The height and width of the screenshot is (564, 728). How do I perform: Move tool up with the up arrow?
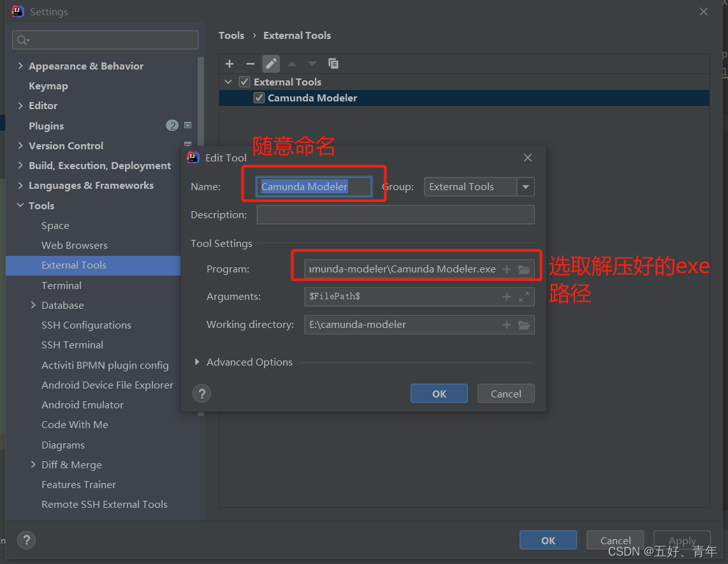(292, 64)
